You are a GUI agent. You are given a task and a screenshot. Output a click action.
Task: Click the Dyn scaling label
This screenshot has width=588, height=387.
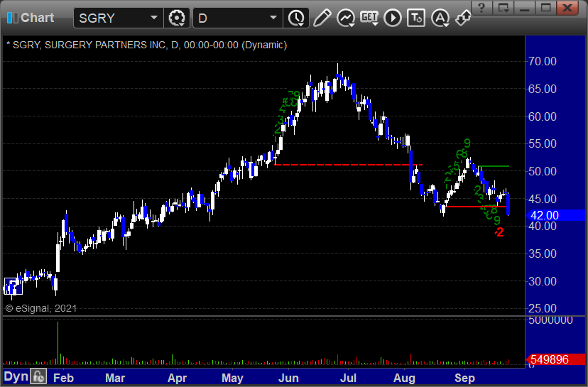[16, 376]
